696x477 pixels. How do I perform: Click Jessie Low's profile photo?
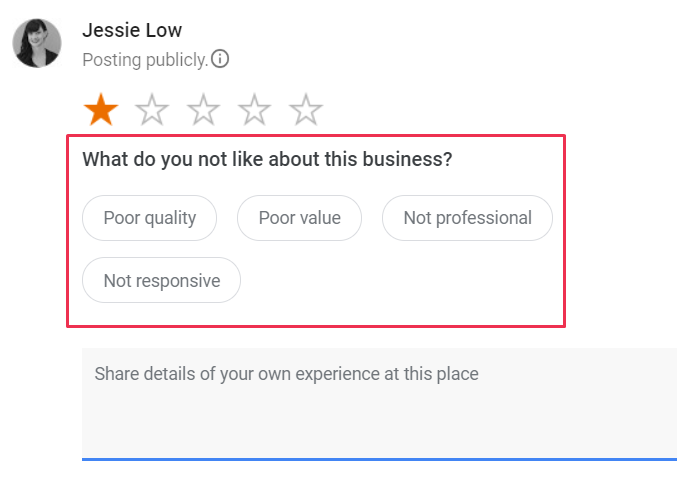coord(36,43)
